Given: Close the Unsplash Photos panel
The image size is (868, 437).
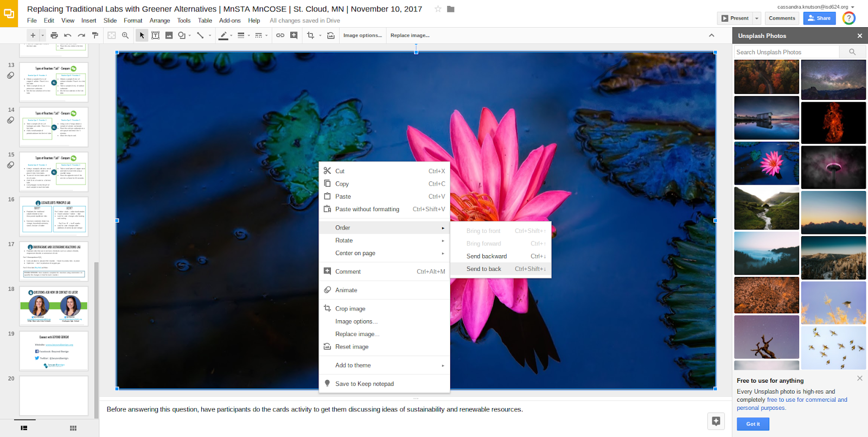Looking at the screenshot, I should pyautogui.click(x=859, y=36).
